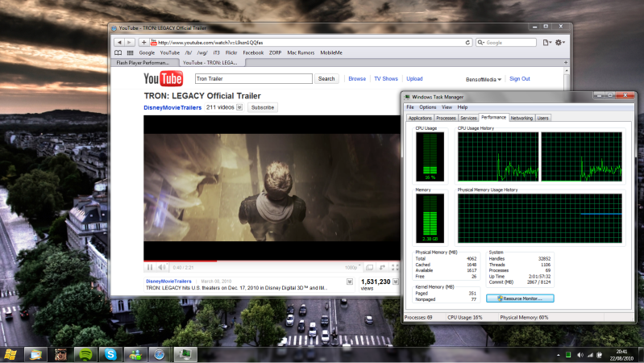Open the Browse link on YouTube
The width and height of the screenshot is (644, 363).
coord(357,78)
